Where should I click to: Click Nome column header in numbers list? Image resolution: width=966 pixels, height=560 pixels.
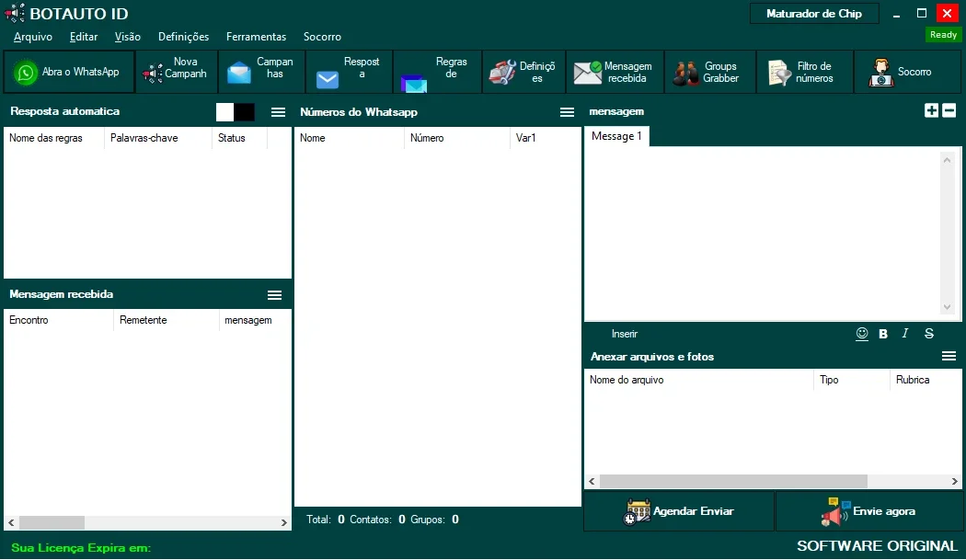(x=350, y=138)
